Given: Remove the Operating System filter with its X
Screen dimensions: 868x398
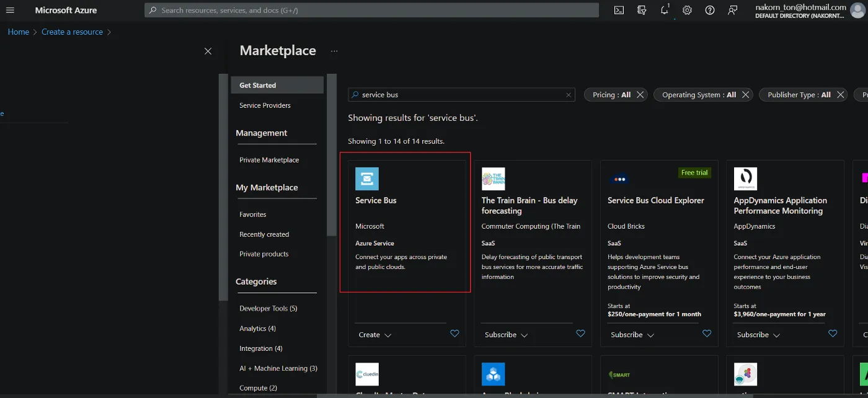Looking at the screenshot, I should coord(746,95).
